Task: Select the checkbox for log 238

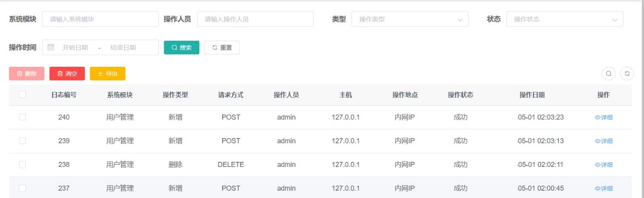Action: 22,165
